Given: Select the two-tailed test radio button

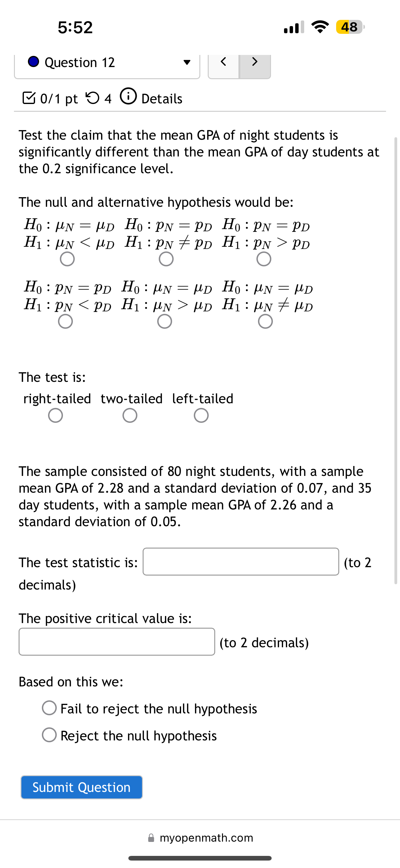Looking at the screenshot, I should coord(130,415).
